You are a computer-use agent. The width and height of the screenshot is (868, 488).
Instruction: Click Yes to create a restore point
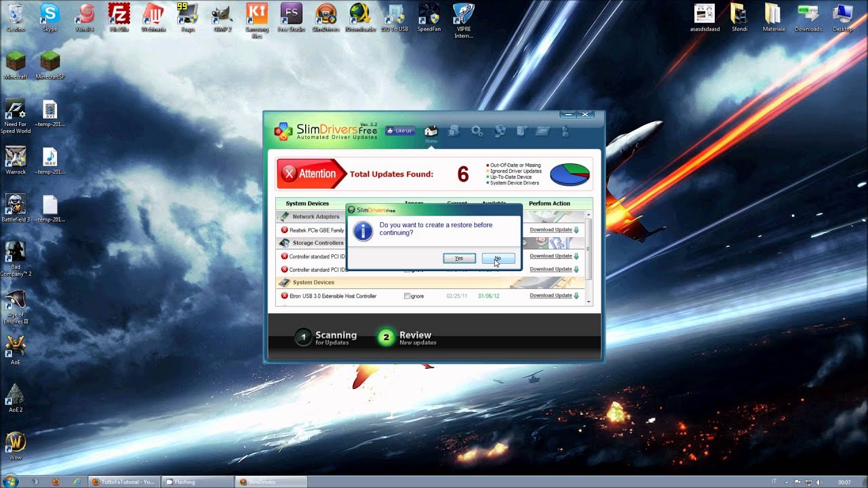(459, 258)
